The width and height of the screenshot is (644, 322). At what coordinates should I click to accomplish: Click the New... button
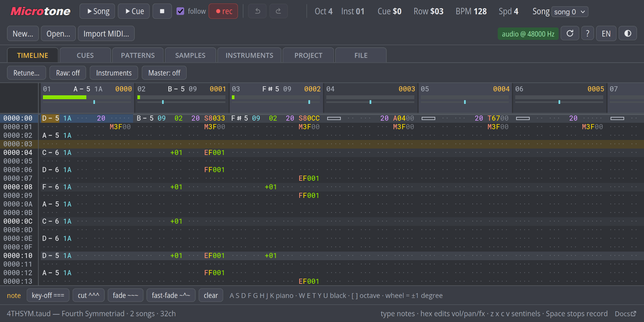pos(23,34)
